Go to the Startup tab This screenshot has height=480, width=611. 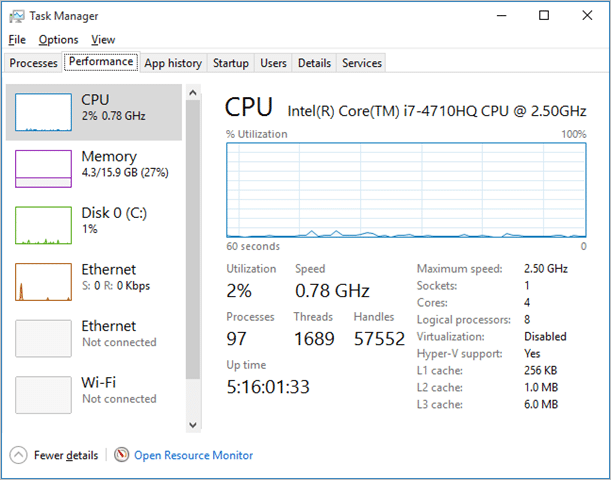click(x=230, y=63)
